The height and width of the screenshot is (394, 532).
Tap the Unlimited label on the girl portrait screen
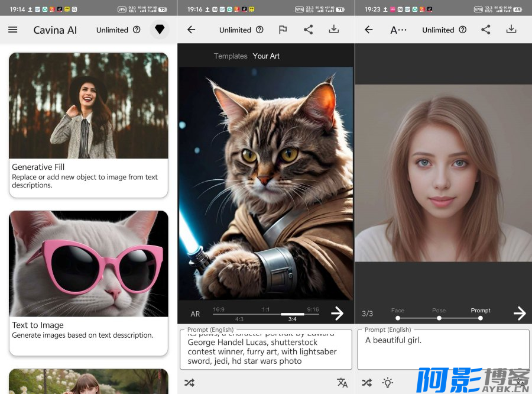(x=438, y=30)
